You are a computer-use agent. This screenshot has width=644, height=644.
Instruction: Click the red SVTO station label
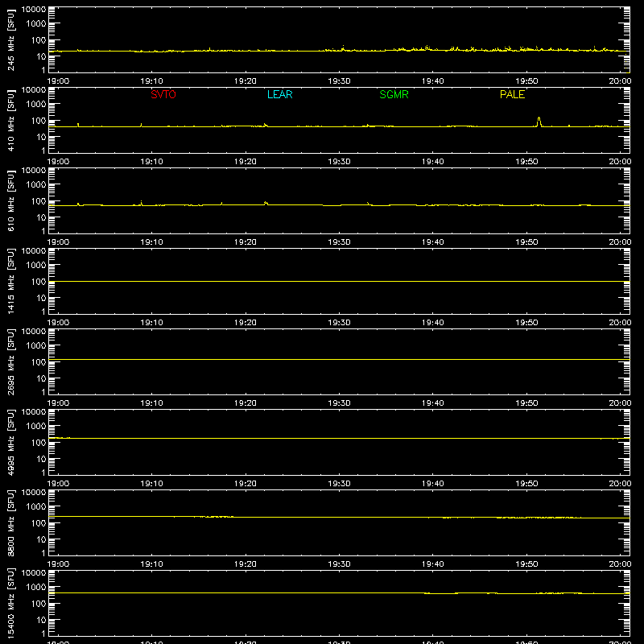(163, 94)
